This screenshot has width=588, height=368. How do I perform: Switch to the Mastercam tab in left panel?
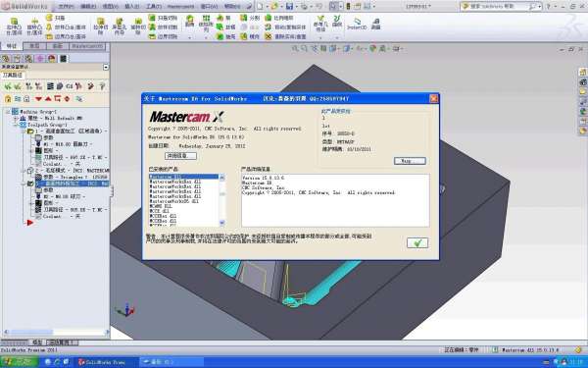coord(87,46)
